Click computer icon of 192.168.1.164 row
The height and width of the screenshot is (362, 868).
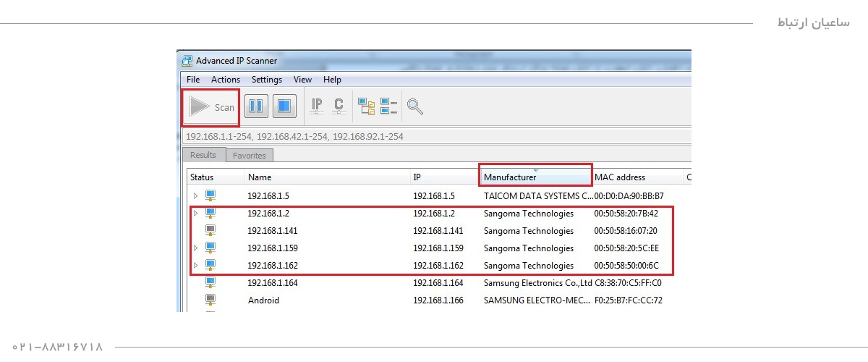coord(210,282)
